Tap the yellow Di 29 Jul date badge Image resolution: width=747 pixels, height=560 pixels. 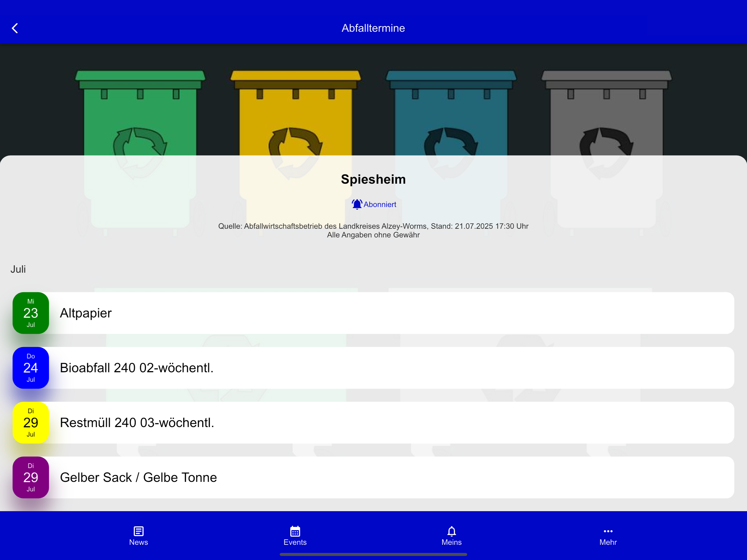pyautogui.click(x=31, y=422)
